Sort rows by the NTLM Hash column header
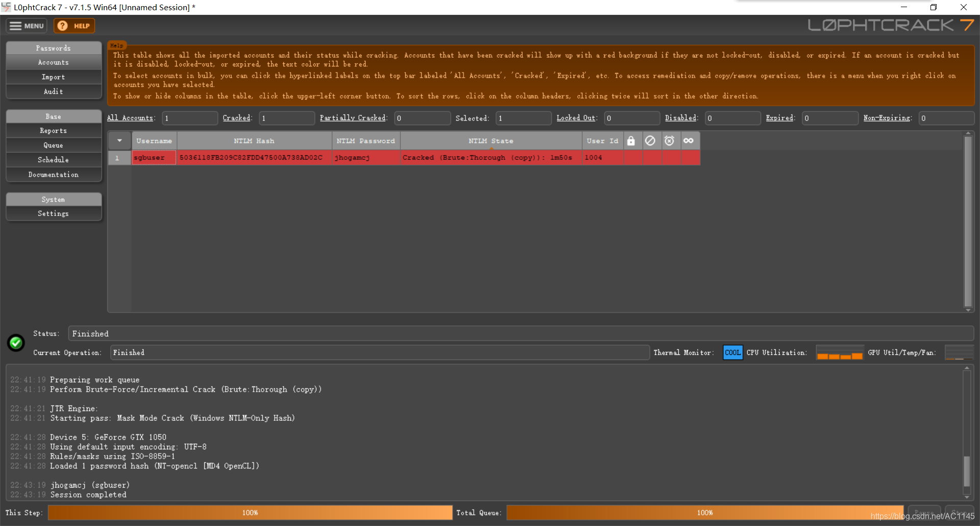This screenshot has height=526, width=980. pos(254,141)
